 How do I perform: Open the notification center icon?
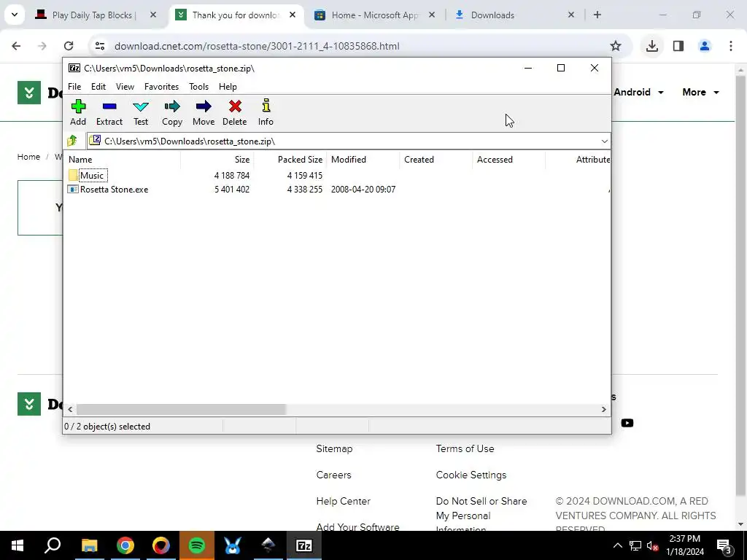pos(724,545)
